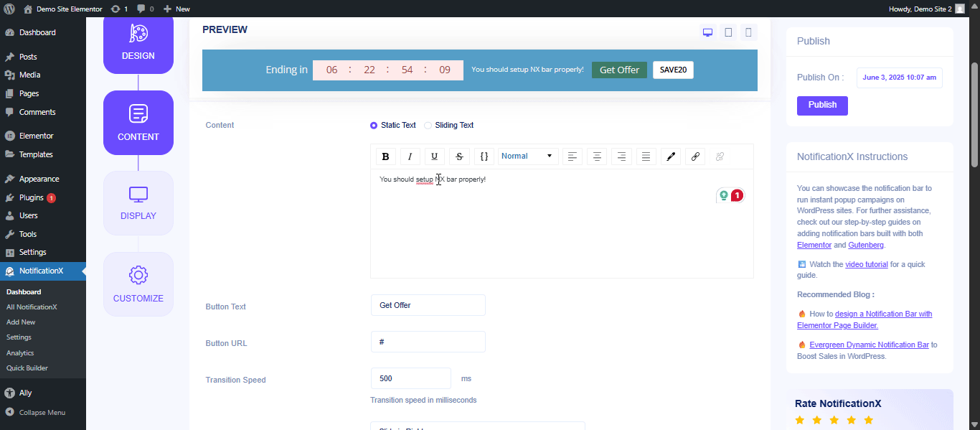Open Analytics submenu item
This screenshot has width=980, height=430.
coord(20,353)
